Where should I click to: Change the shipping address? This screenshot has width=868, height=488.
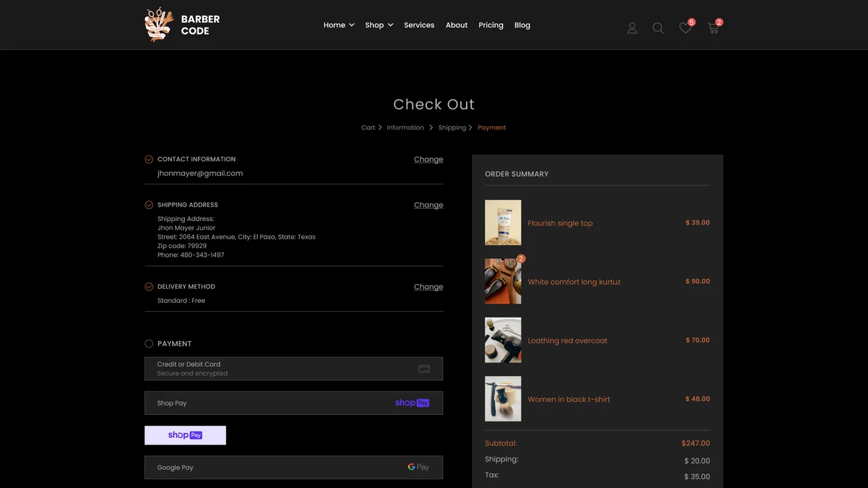click(429, 205)
